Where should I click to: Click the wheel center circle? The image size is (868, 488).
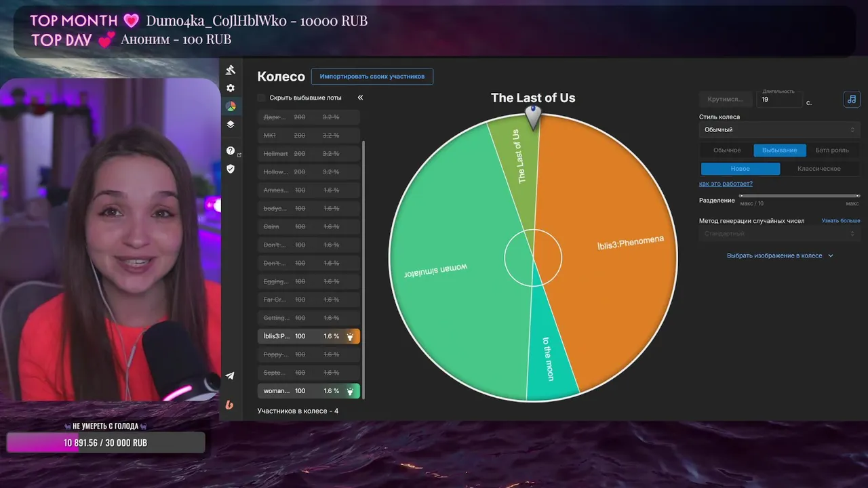533,258
